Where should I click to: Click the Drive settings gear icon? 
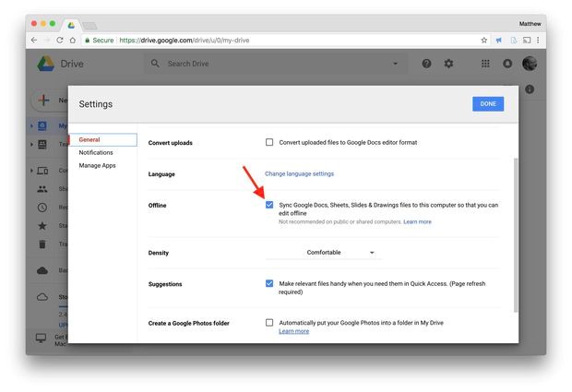[x=449, y=64]
